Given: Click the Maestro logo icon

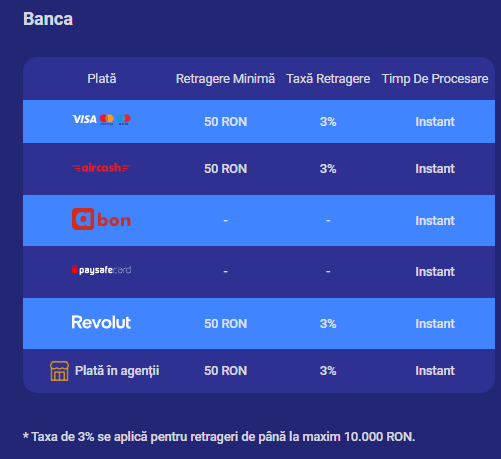Looking at the screenshot, I should [124, 119].
